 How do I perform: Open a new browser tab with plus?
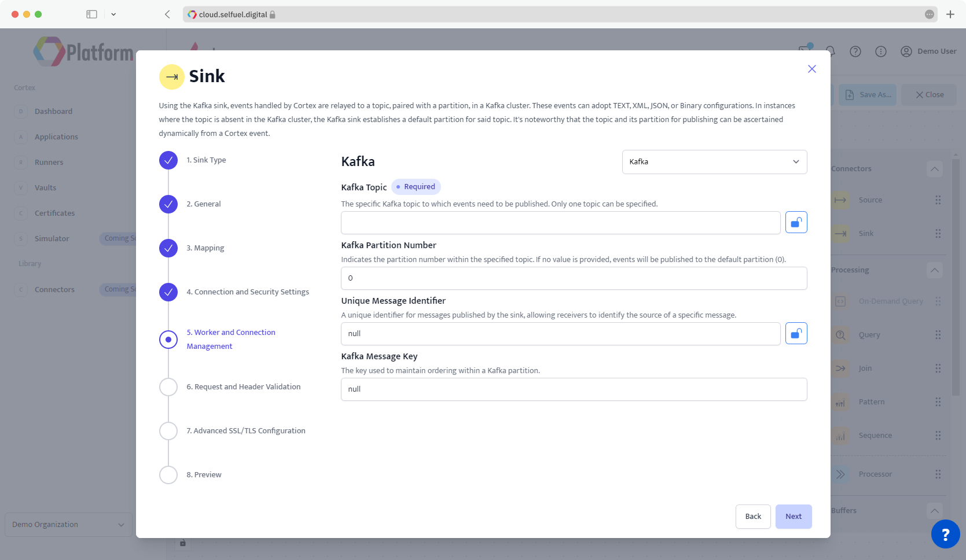click(x=950, y=14)
